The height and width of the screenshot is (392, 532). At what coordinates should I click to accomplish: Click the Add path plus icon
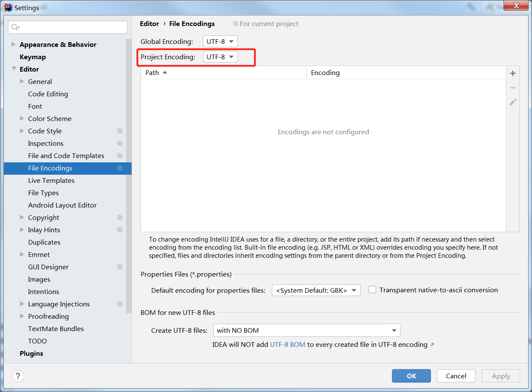(513, 73)
